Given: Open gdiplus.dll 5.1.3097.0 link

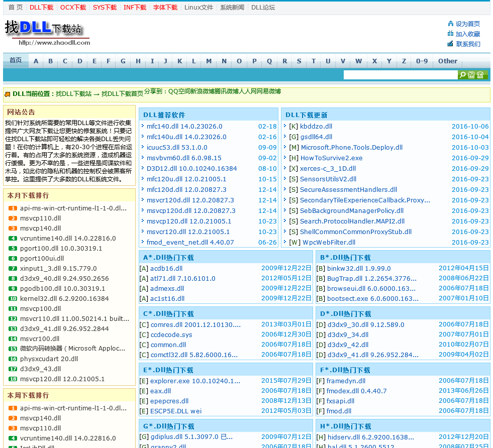Looking at the screenshot, I should point(191,436).
